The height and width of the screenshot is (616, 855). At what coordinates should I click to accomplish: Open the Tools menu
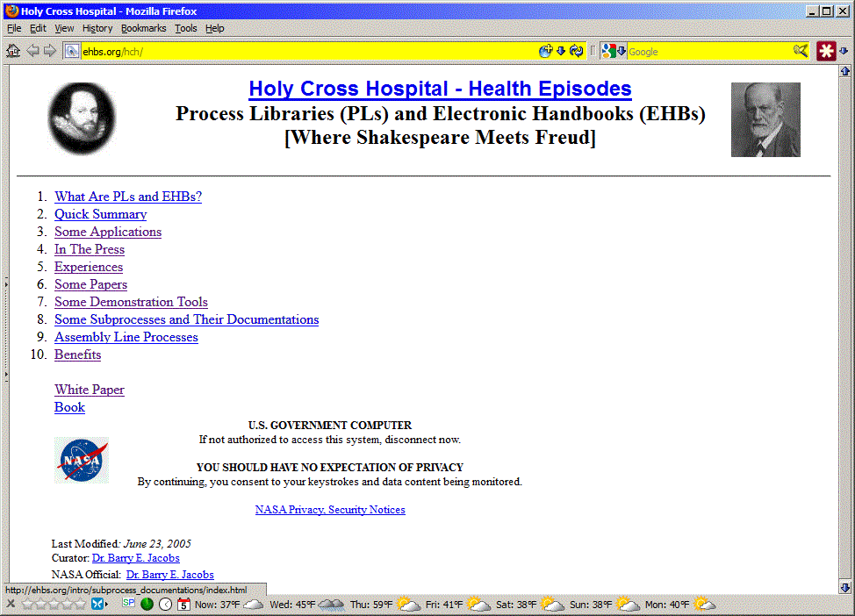point(185,28)
